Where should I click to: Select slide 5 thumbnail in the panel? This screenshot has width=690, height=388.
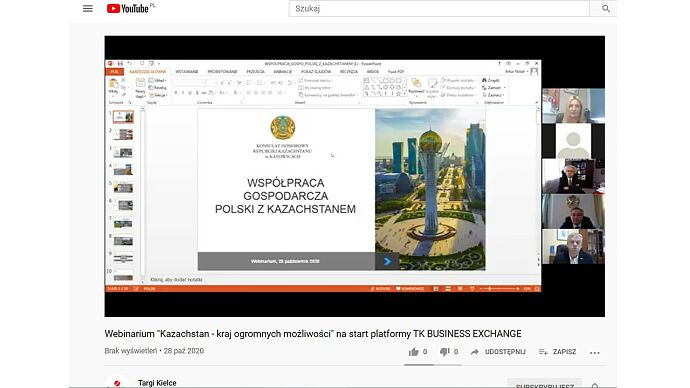[x=123, y=188]
